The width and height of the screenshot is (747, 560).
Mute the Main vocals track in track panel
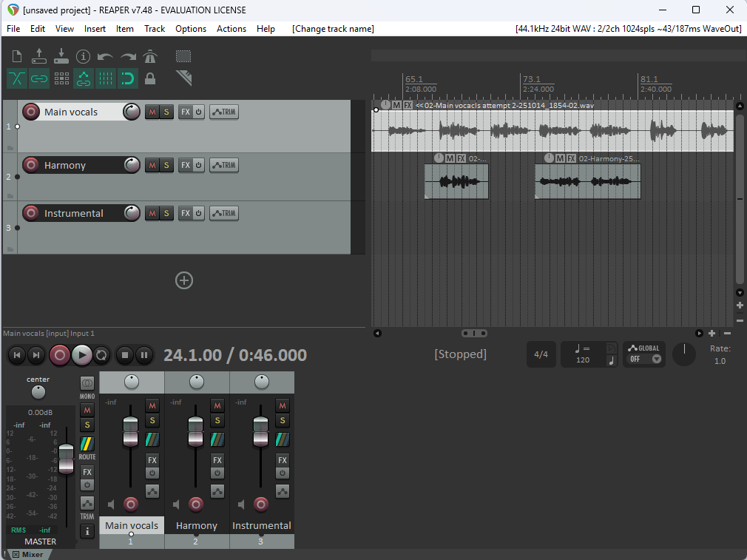(152, 112)
